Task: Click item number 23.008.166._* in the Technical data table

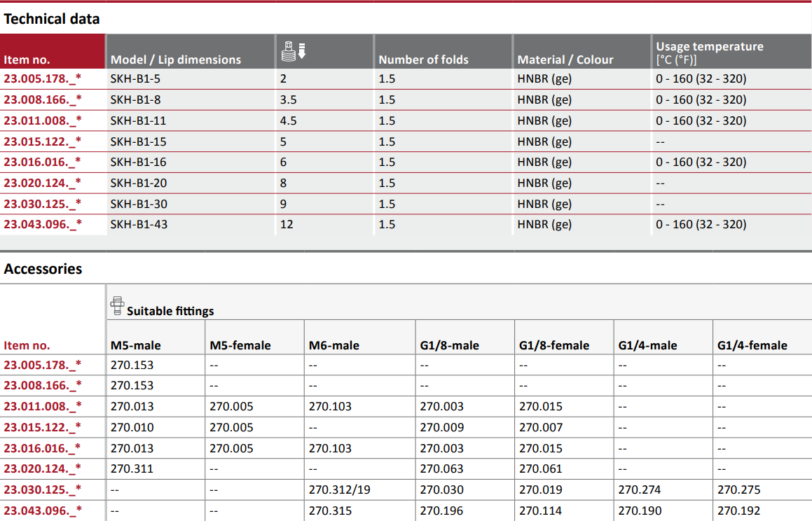Action: 43,99
